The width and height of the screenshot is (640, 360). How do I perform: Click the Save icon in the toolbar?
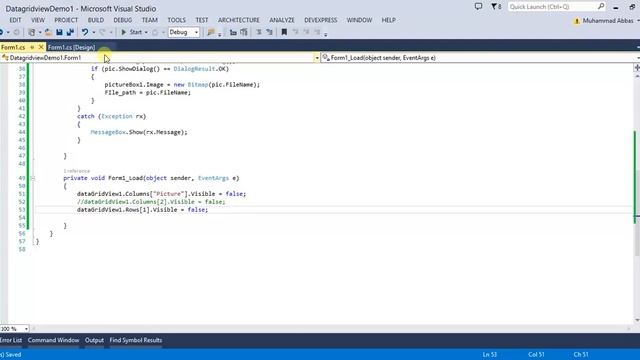click(59, 32)
